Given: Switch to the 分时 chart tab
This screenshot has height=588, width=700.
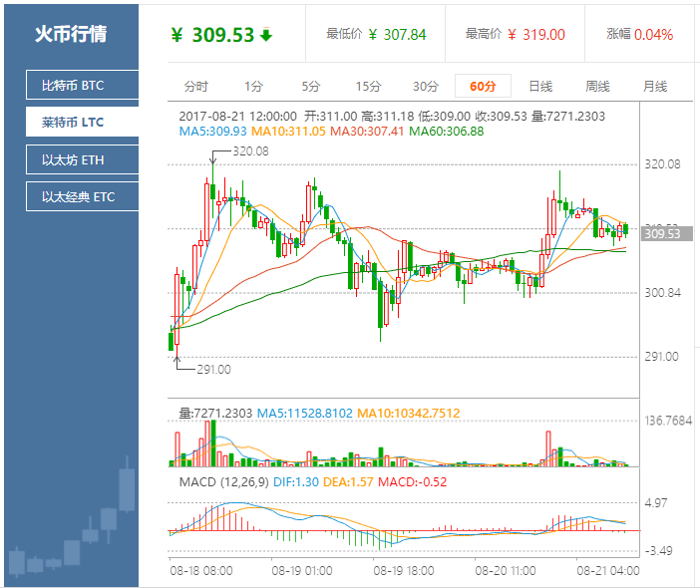Looking at the screenshot, I should [x=196, y=86].
